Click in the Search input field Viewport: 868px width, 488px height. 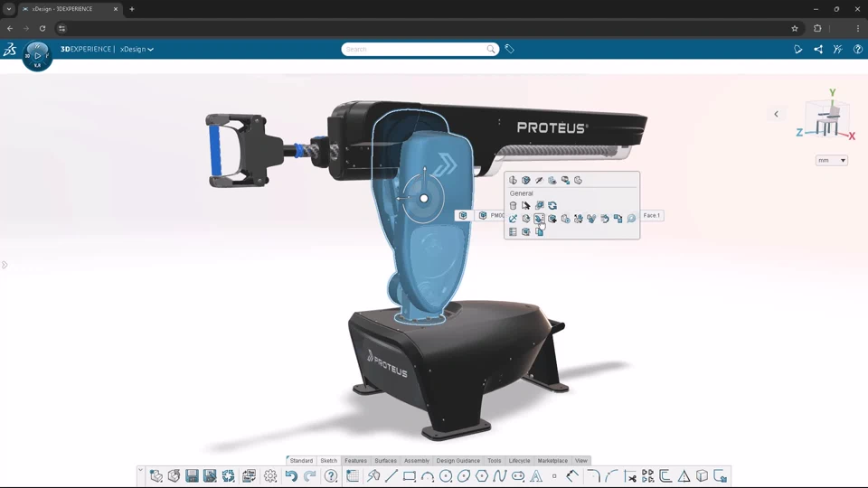414,49
